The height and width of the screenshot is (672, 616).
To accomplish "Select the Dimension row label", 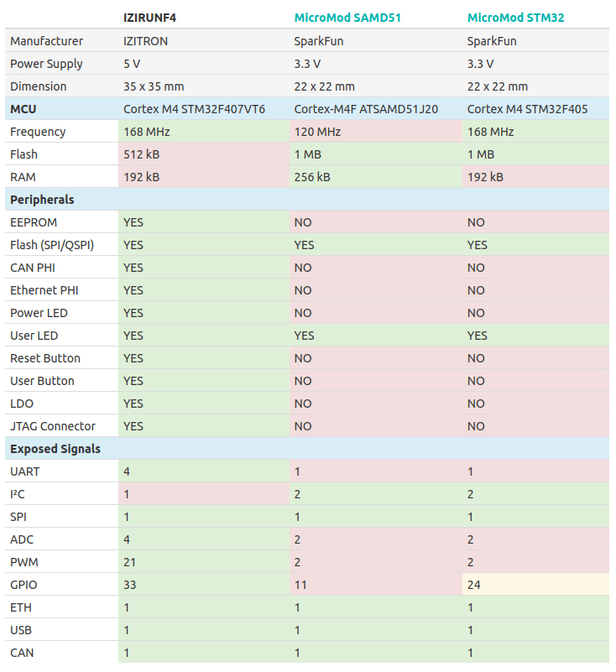I will pyautogui.click(x=38, y=86).
